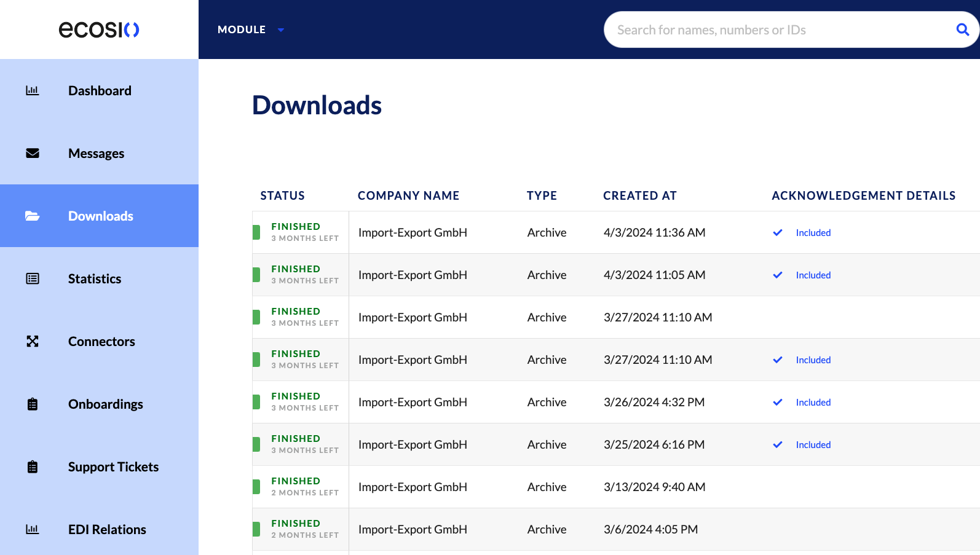This screenshot has width=980, height=555.
Task: Click Included link for 3/25/2024 6:16 PM
Action: (813, 444)
